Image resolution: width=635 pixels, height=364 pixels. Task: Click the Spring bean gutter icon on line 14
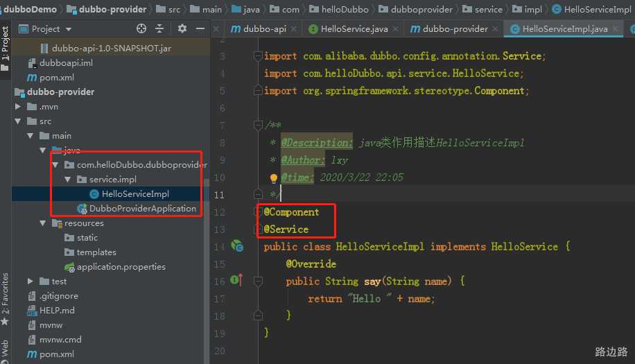[237, 246]
